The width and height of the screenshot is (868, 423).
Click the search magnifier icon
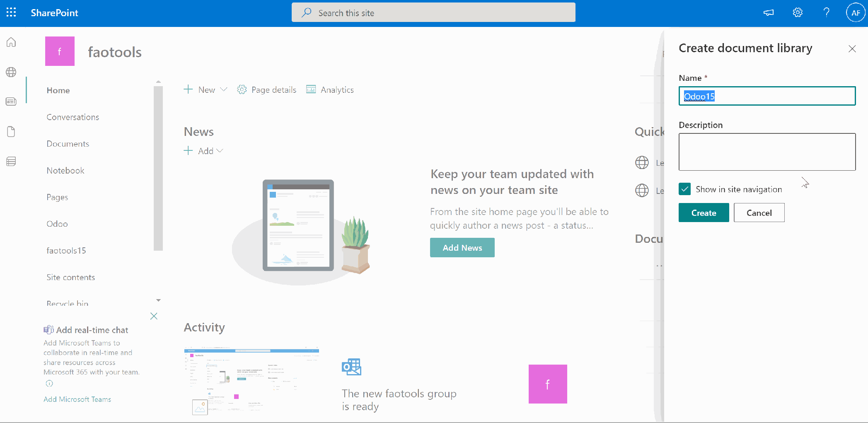[x=307, y=12]
